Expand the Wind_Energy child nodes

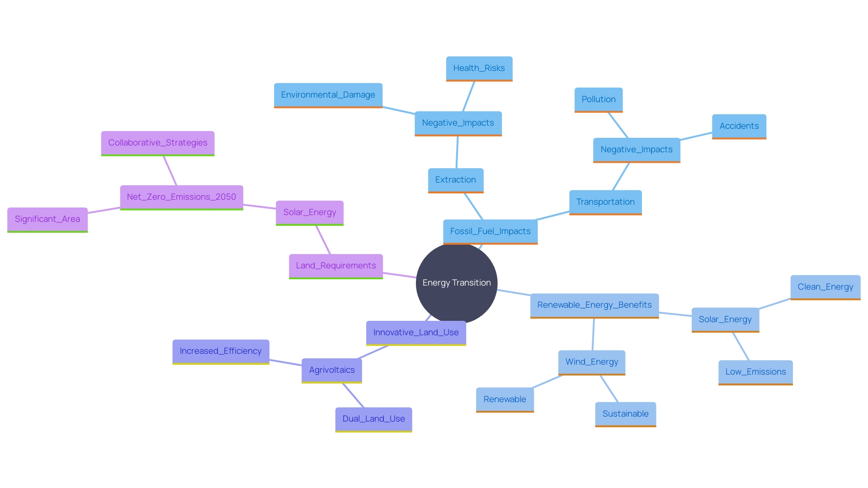[591, 362]
